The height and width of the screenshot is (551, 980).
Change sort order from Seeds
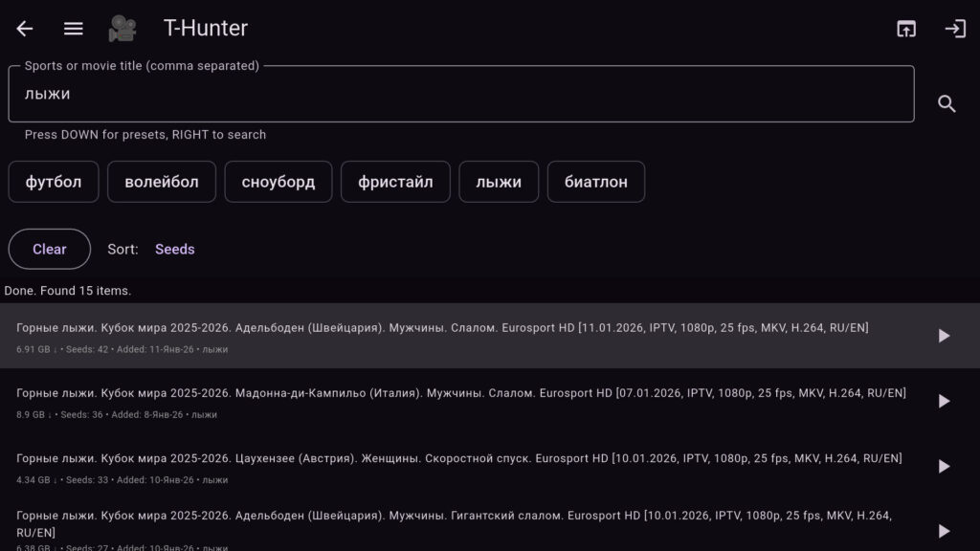[x=174, y=249]
